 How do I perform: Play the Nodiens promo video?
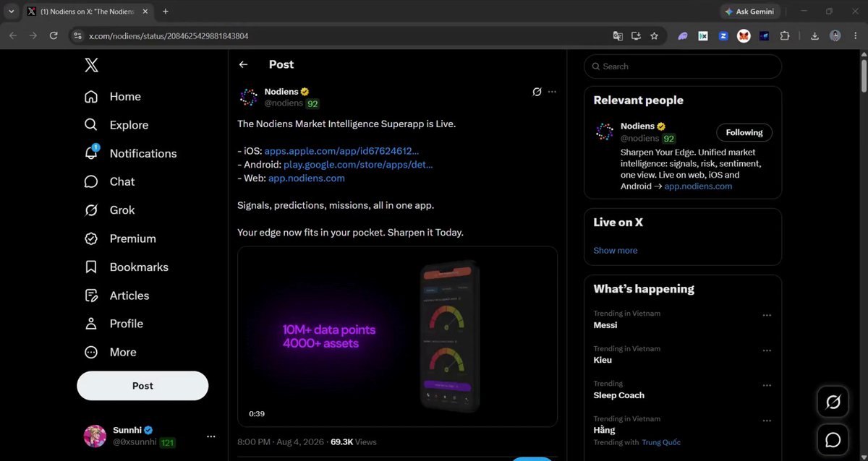[x=397, y=337]
